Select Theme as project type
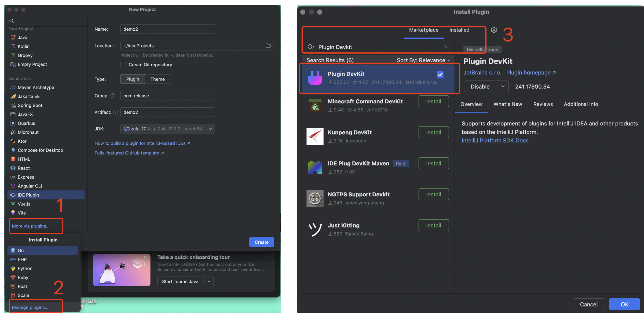Viewport: 644px width, 318px height. (158, 79)
